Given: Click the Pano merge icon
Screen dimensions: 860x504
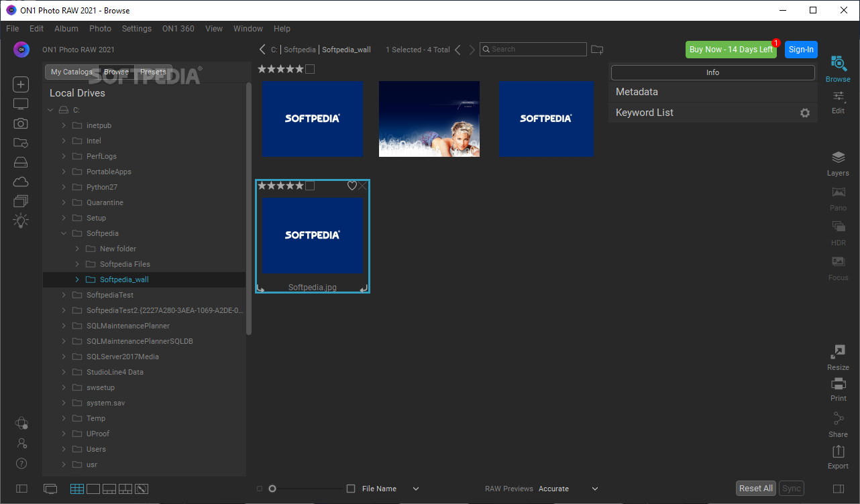Looking at the screenshot, I should (x=838, y=192).
